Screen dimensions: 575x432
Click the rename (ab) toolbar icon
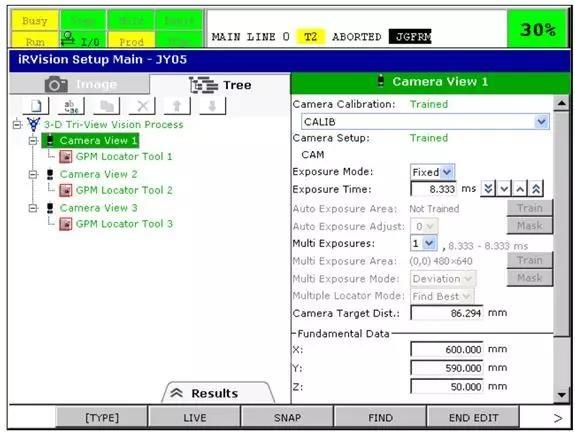(71, 106)
